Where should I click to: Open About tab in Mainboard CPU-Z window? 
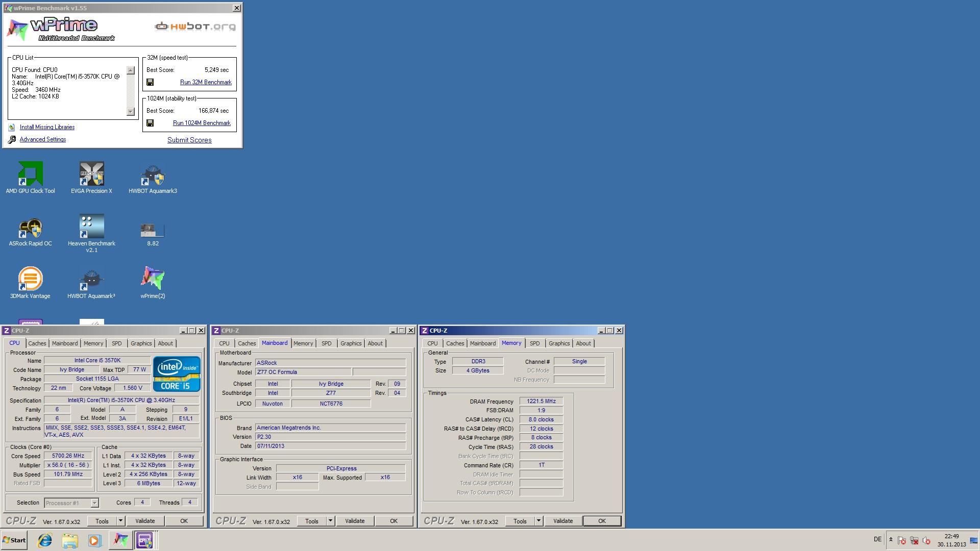point(375,343)
